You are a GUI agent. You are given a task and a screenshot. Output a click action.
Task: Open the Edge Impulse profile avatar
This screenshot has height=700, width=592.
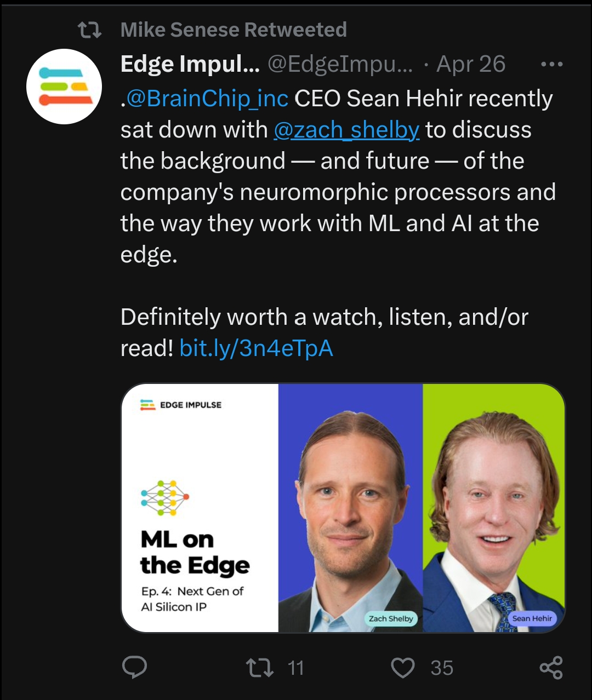pyautogui.click(x=64, y=87)
